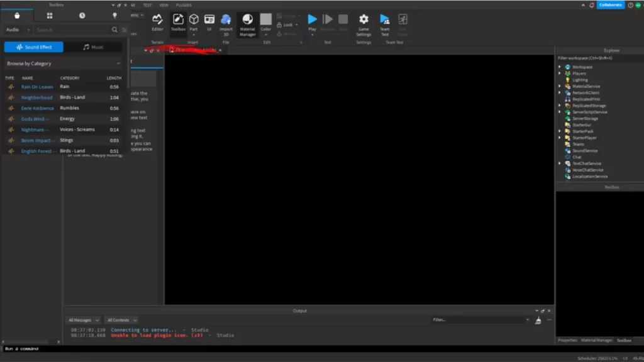Switch to Sound Effect audio type
The image size is (644, 362).
(x=34, y=47)
